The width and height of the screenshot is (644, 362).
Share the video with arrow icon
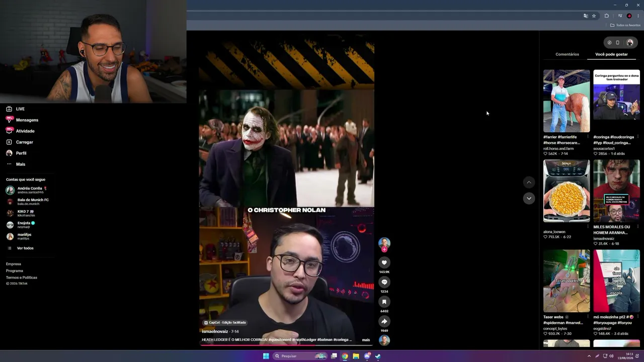pyautogui.click(x=384, y=321)
